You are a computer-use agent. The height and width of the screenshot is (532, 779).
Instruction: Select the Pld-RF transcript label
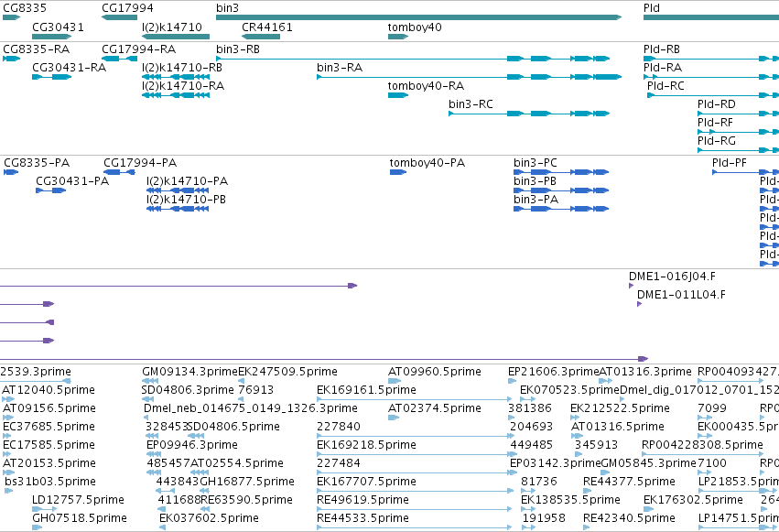pos(716,123)
